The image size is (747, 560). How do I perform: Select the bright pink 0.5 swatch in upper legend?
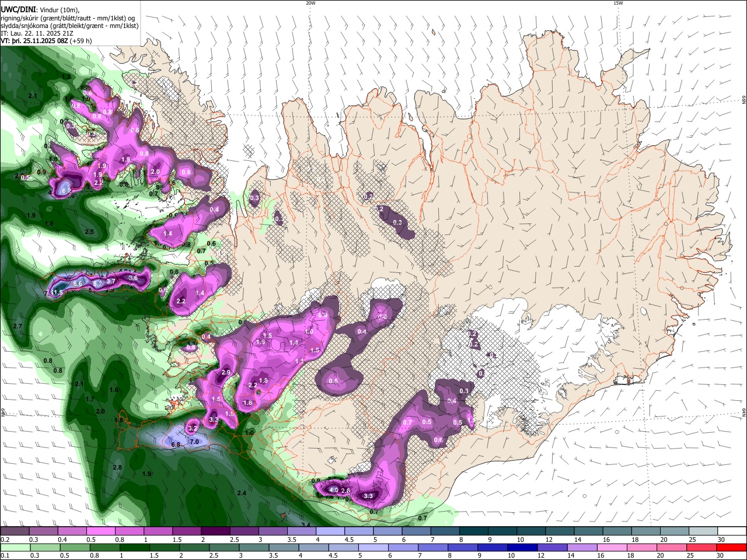point(100,531)
